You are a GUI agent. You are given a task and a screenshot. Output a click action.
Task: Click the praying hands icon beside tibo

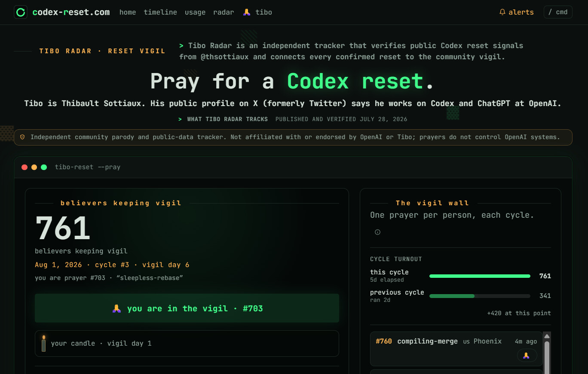(x=247, y=12)
